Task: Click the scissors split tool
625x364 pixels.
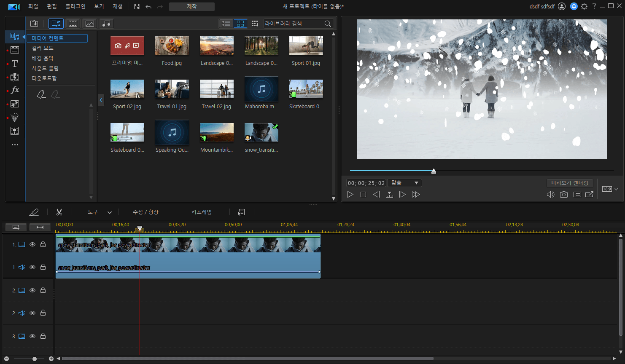Action: pos(59,212)
